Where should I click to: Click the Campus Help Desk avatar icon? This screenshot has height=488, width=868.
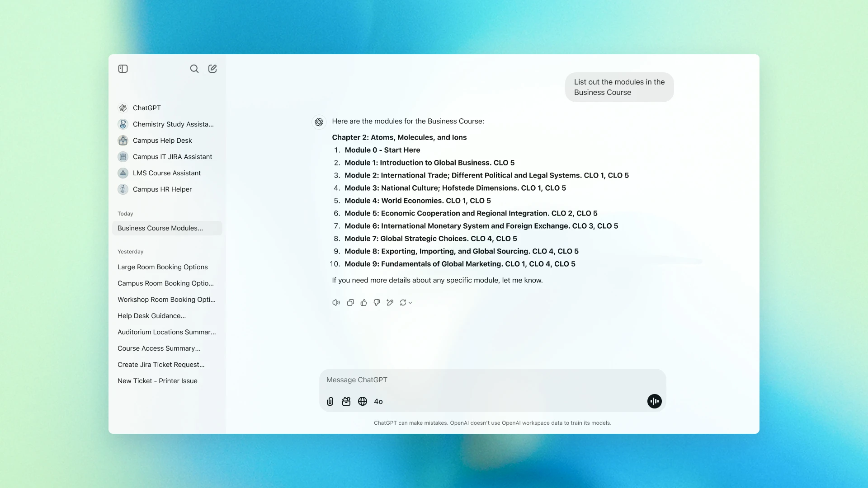coord(123,141)
